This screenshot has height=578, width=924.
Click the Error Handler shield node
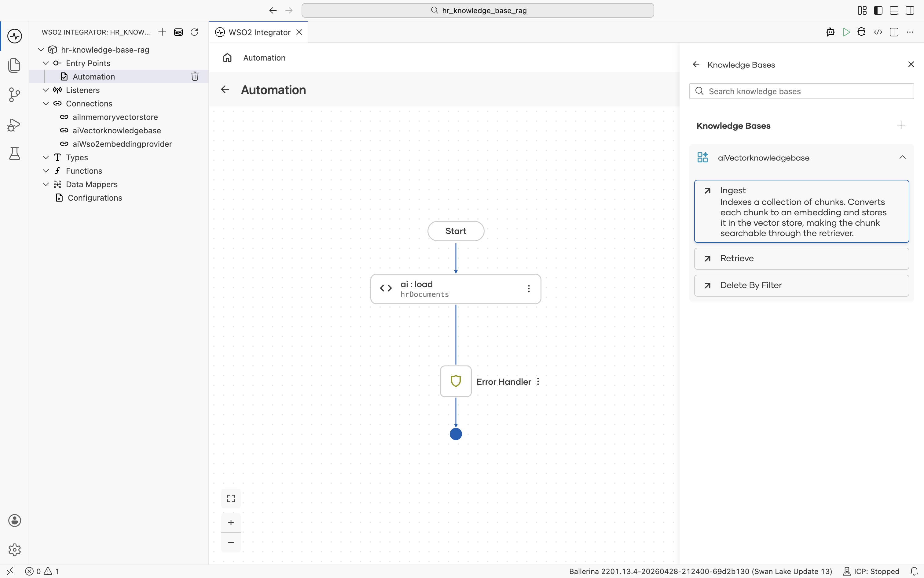[456, 382]
